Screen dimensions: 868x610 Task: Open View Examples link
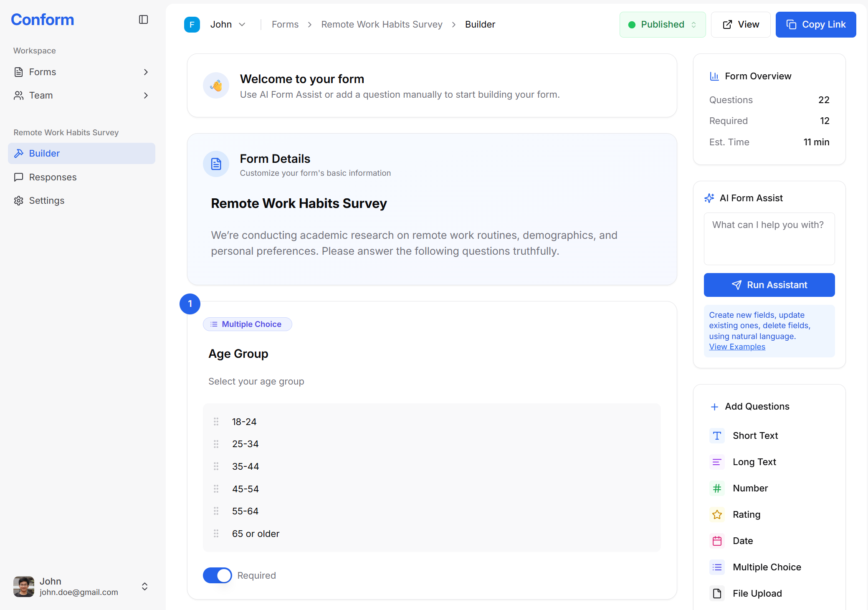737,346
